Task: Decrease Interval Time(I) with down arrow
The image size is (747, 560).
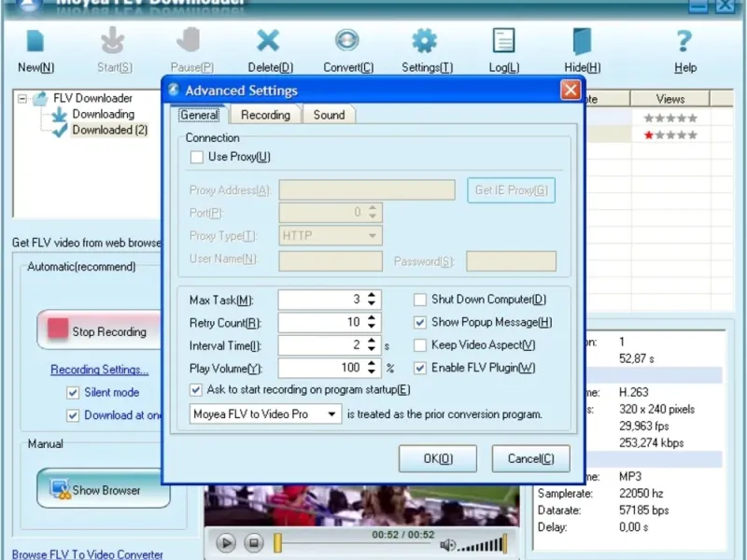Action: [372, 349]
